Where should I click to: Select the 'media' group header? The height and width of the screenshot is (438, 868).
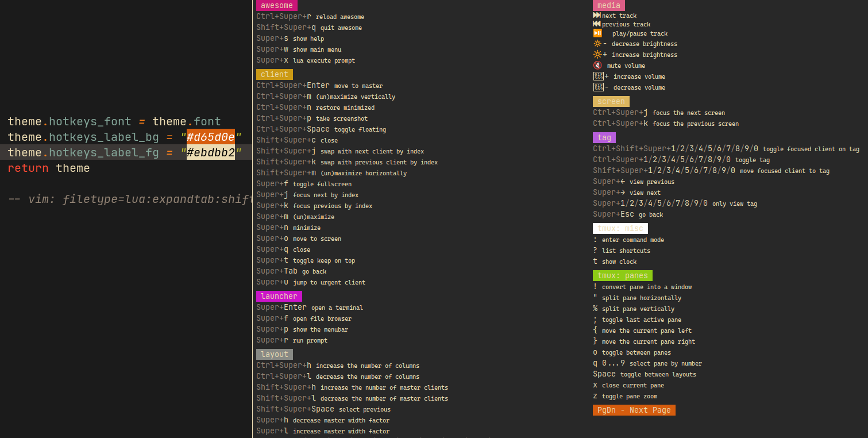coord(609,5)
